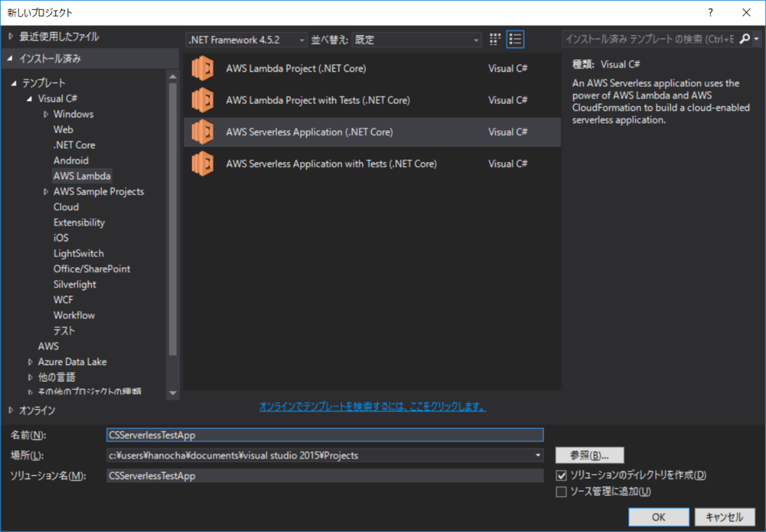Select LightSwitch template category
The height and width of the screenshot is (532, 766).
pos(79,254)
